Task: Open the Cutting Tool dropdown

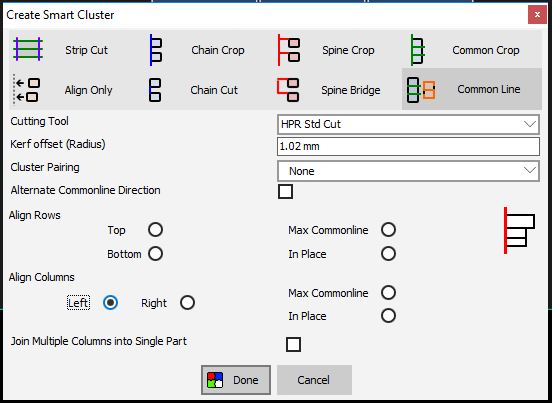Action: coord(408,124)
